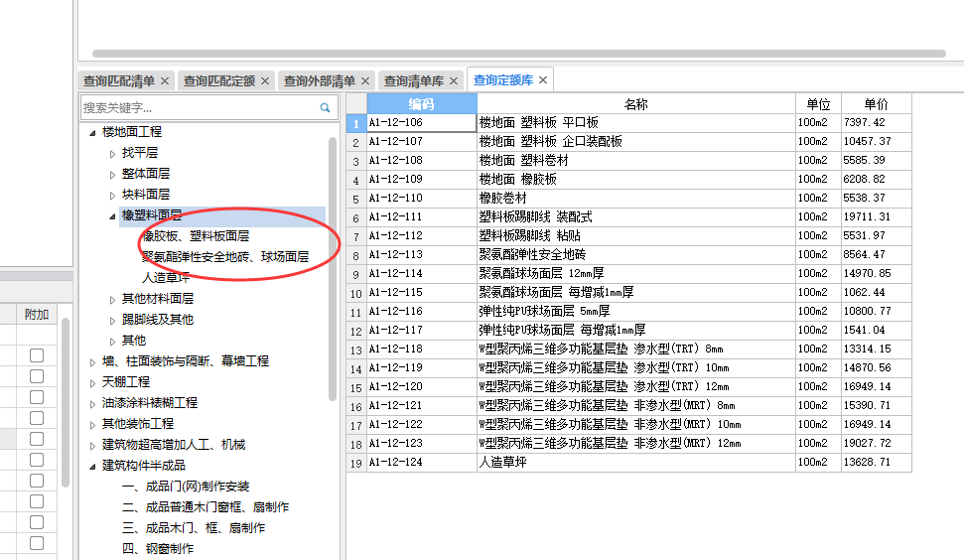Image resolution: width=964 pixels, height=560 pixels.
Task: Click the top horizontal scrollbar
Action: (519, 54)
